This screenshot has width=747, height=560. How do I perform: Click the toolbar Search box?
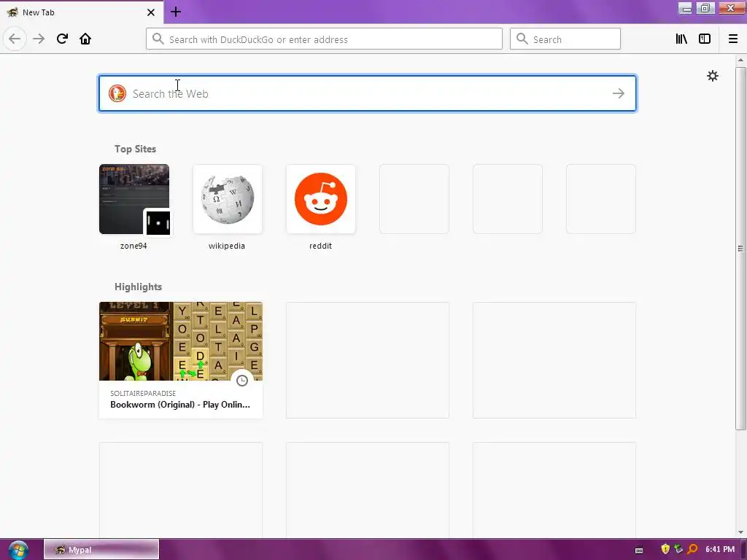click(565, 39)
